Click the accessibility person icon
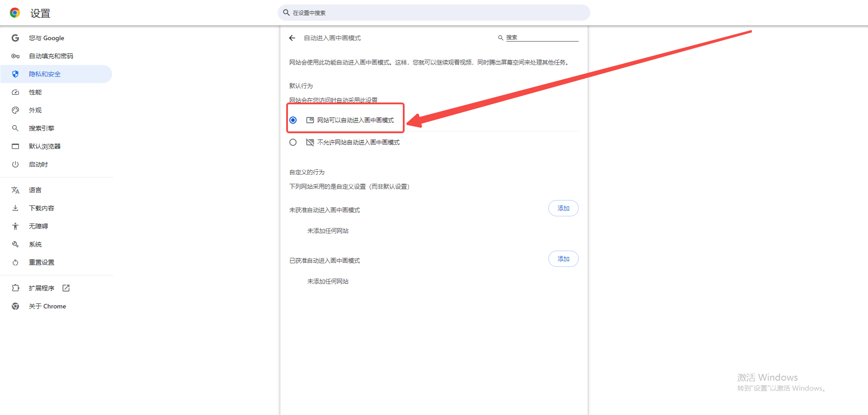The height and width of the screenshot is (415, 868). (x=15, y=226)
